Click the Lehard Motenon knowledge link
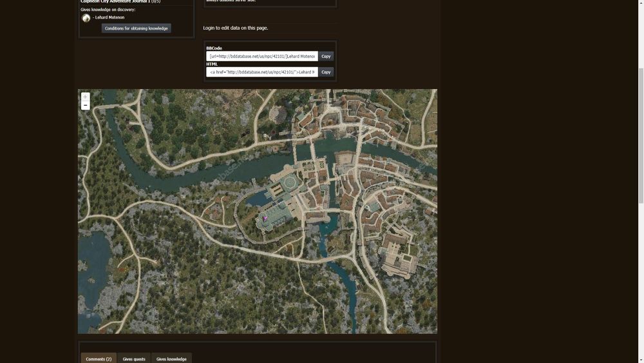Screen dimensions: 644x363 [x=110, y=17]
